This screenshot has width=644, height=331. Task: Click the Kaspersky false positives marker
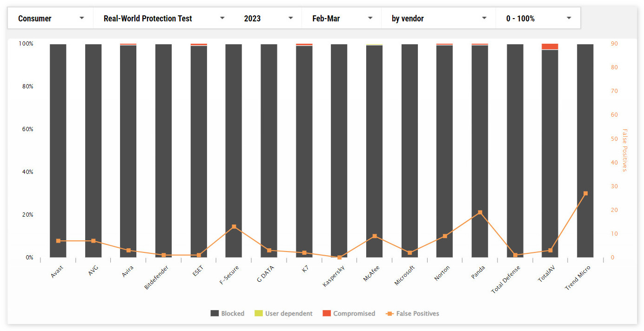339,257
